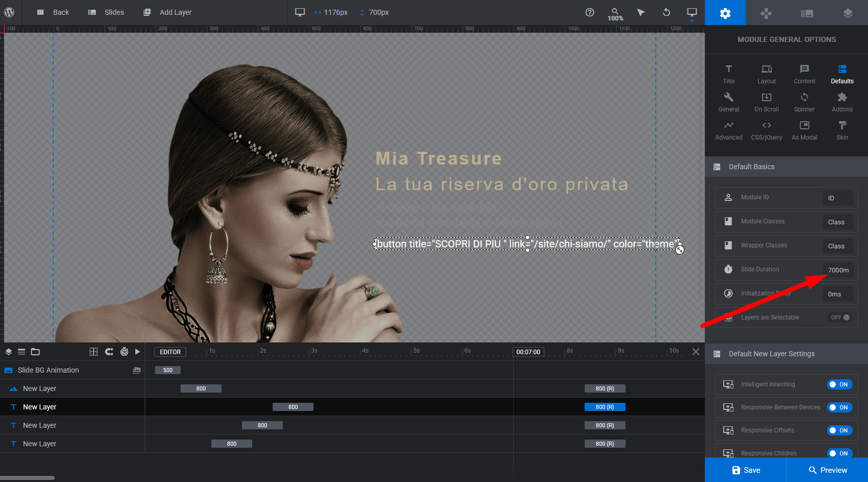Click the WordPress logo icon

9,12
